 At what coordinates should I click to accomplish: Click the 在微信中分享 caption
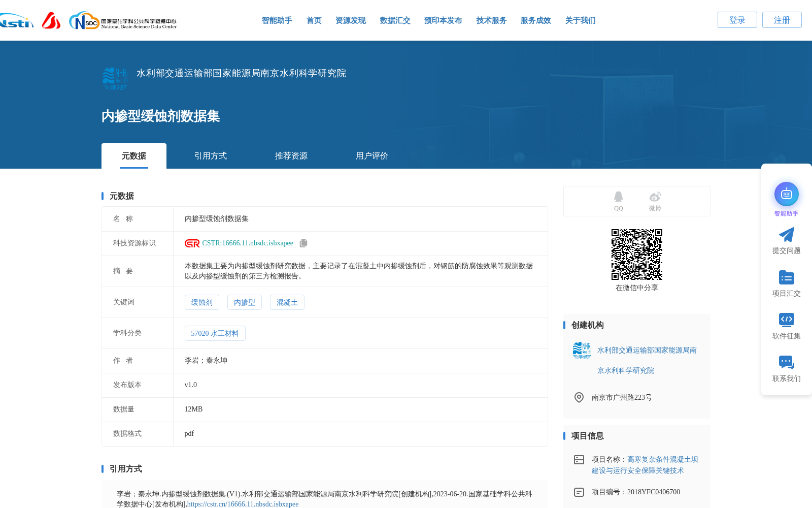pyautogui.click(x=637, y=288)
